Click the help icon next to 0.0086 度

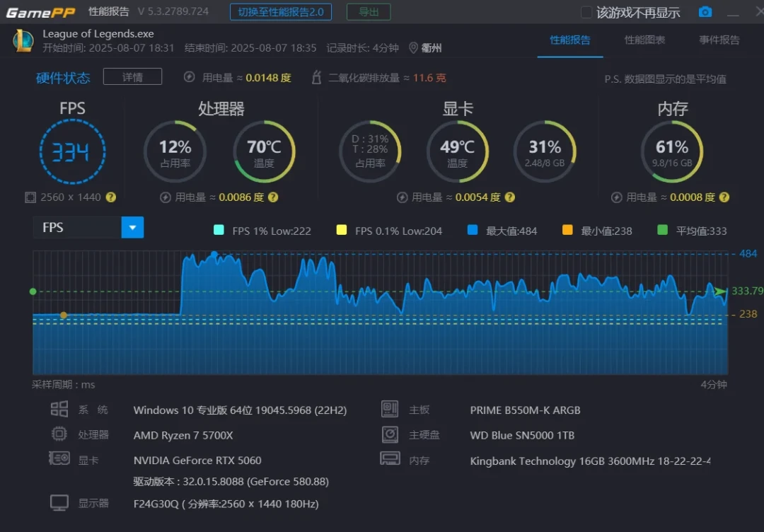point(273,197)
